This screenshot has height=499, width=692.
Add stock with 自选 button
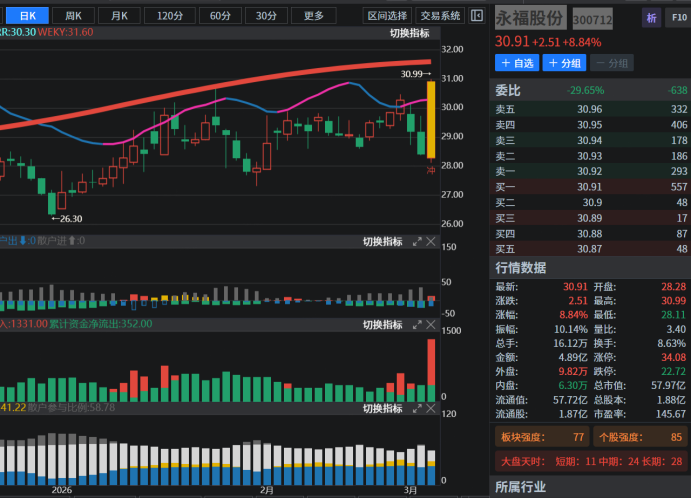(517, 63)
